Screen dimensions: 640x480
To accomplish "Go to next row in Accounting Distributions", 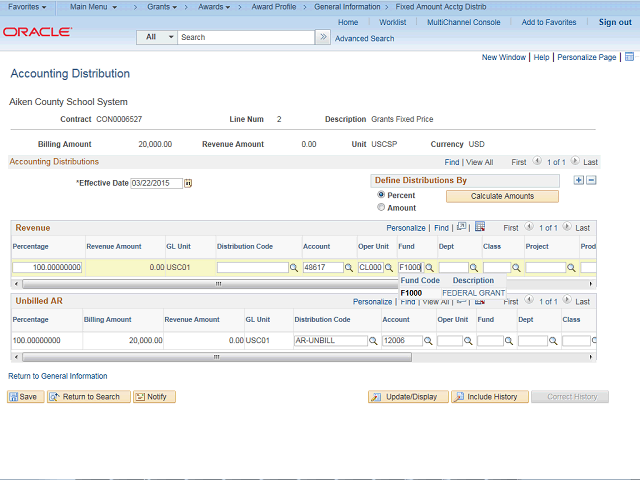I will click(575, 161).
